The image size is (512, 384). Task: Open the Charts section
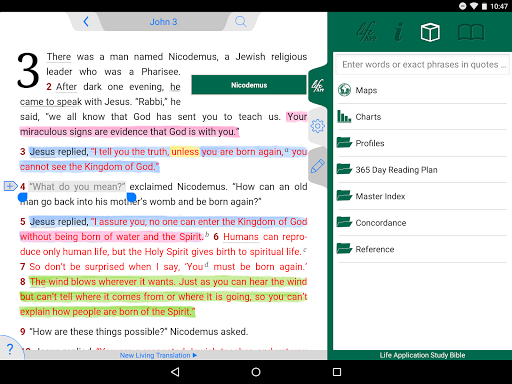tap(422, 117)
